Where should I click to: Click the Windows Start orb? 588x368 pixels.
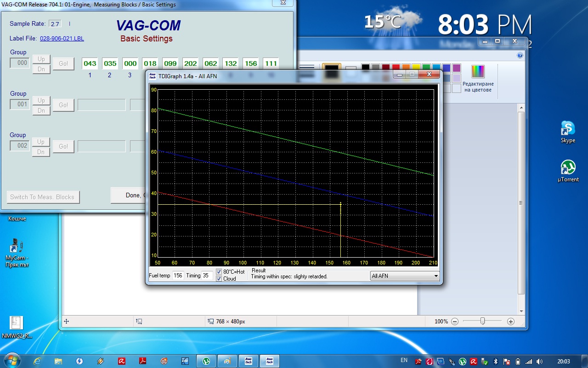[11, 361]
